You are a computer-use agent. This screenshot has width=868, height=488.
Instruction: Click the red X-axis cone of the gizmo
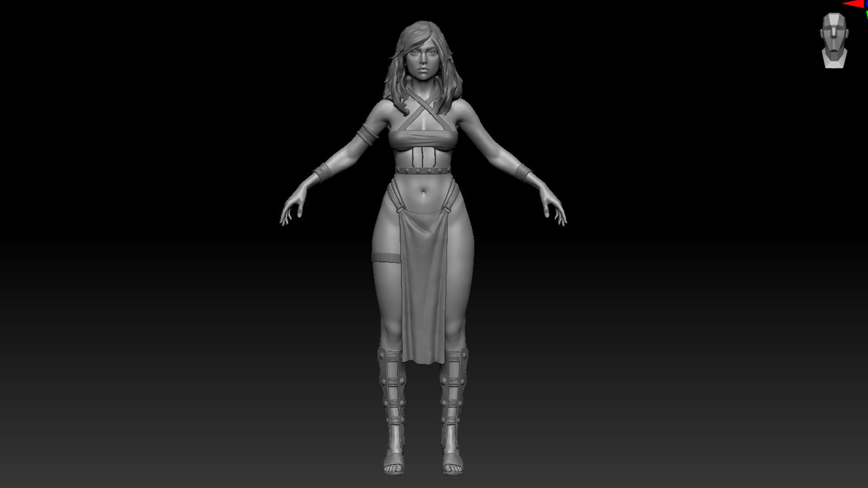(x=854, y=4)
